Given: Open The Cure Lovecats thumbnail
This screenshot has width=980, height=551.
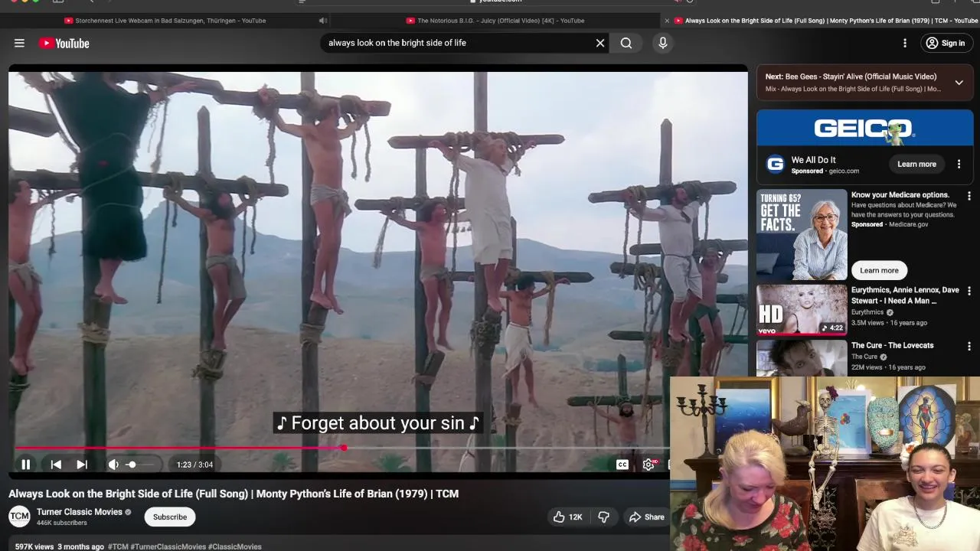Looking at the screenshot, I should point(802,357).
